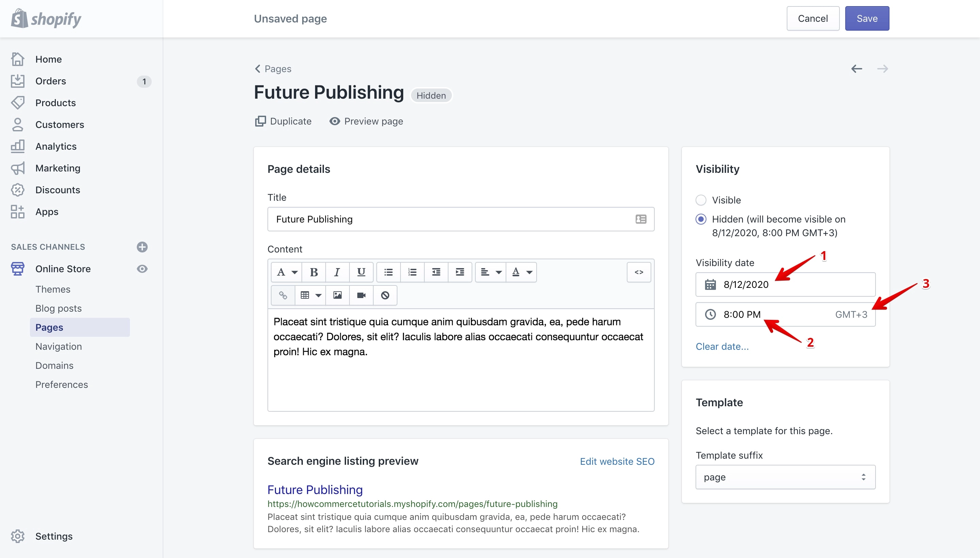Screen dimensions: 980x558
Task: Duplicate this page
Action: click(x=283, y=121)
